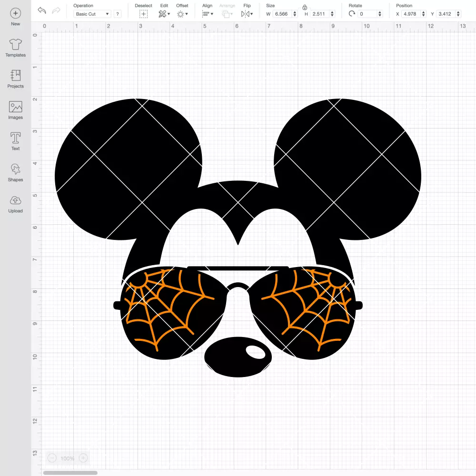Select the black nose shape
The width and height of the screenshot is (476, 476).
tap(238, 357)
